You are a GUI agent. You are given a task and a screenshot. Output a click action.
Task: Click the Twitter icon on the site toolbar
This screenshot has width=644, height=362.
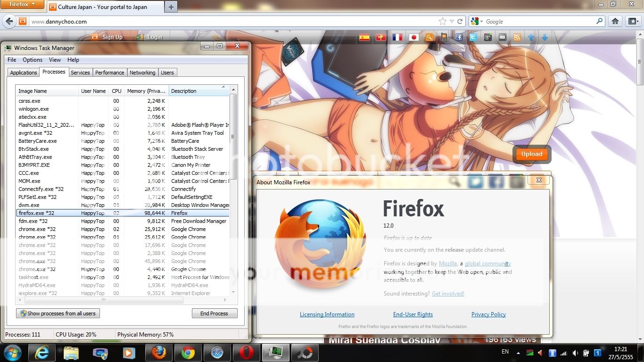click(x=473, y=37)
